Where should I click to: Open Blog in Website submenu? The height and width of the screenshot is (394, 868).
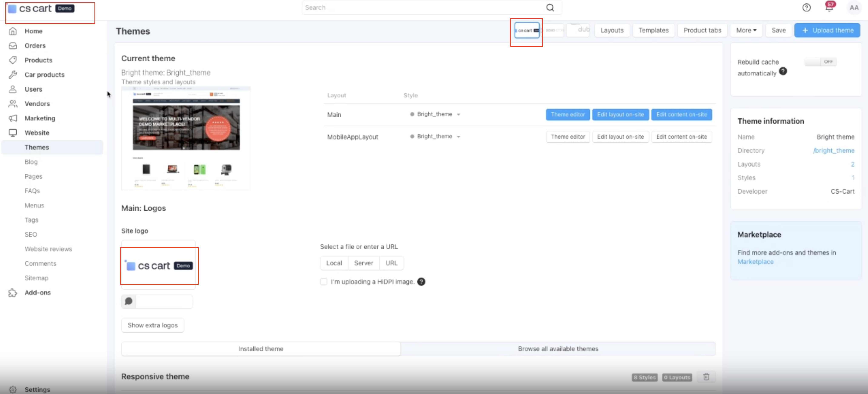31,162
